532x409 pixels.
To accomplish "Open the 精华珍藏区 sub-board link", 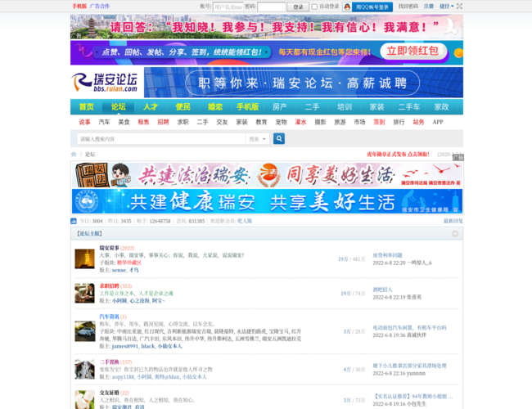I will click(129, 263).
